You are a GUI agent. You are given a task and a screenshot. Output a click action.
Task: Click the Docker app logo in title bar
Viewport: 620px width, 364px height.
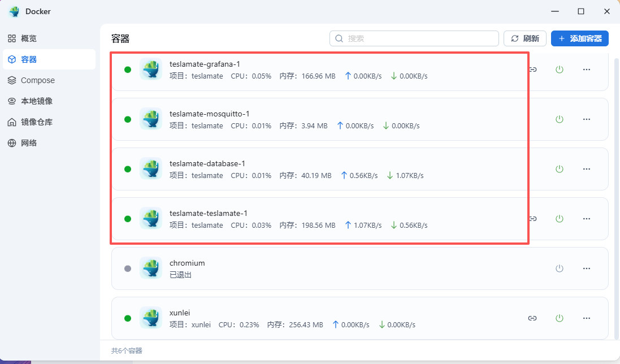[x=14, y=11]
